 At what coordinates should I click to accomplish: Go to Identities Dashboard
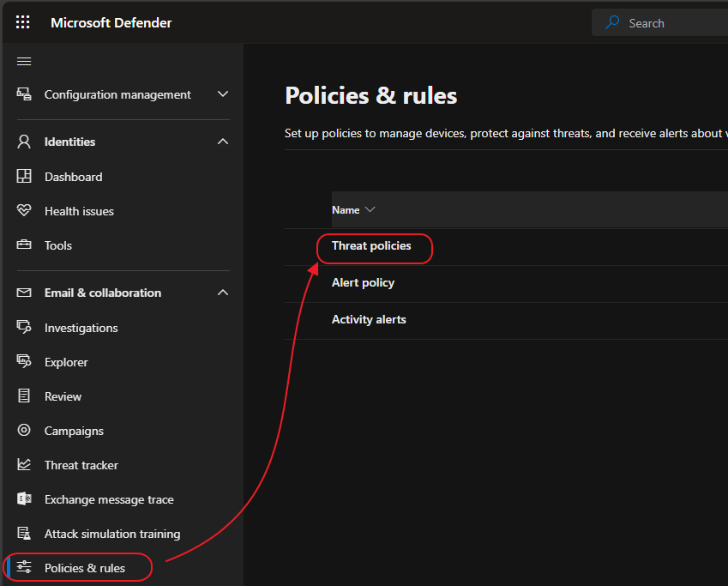point(74,177)
